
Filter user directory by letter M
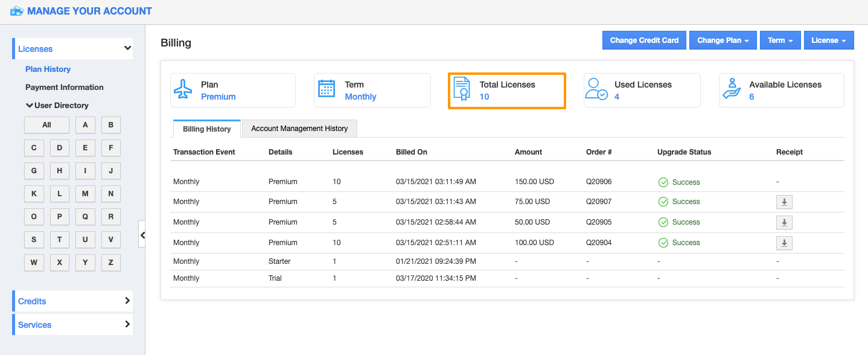point(85,194)
